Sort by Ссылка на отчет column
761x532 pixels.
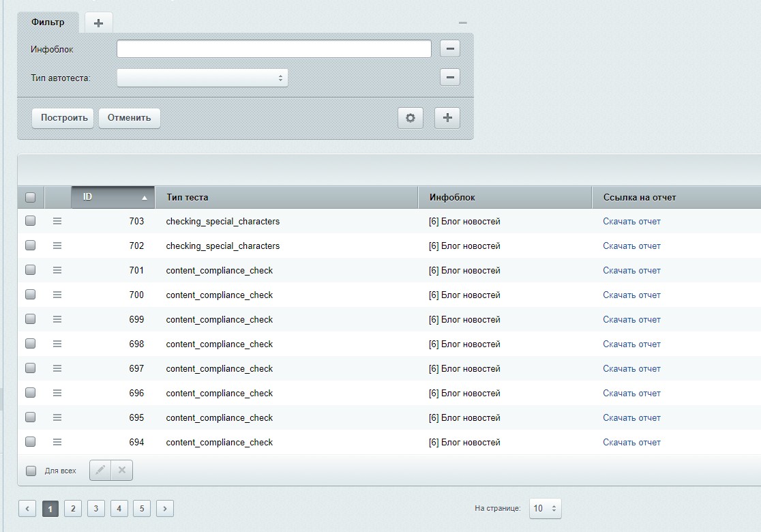click(676, 198)
